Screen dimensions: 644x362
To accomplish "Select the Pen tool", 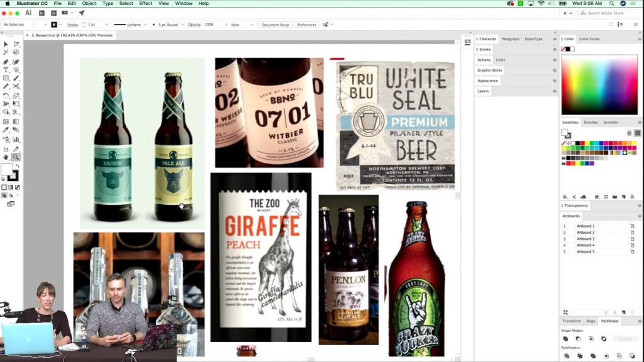I will click(6, 62).
